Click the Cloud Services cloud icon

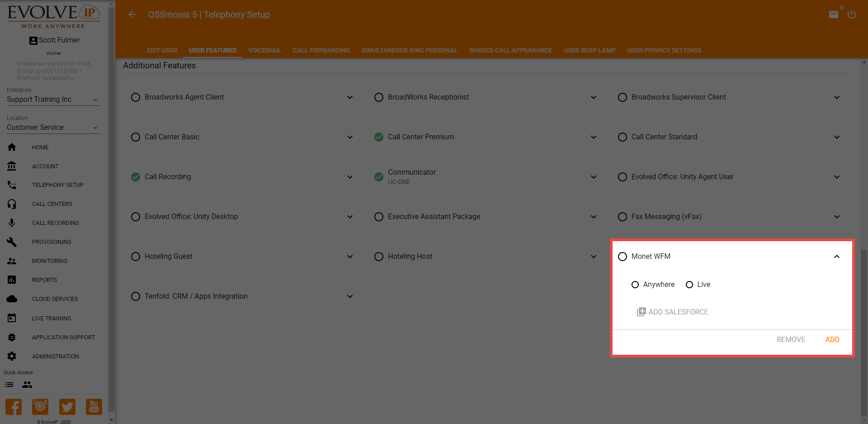coord(12,299)
